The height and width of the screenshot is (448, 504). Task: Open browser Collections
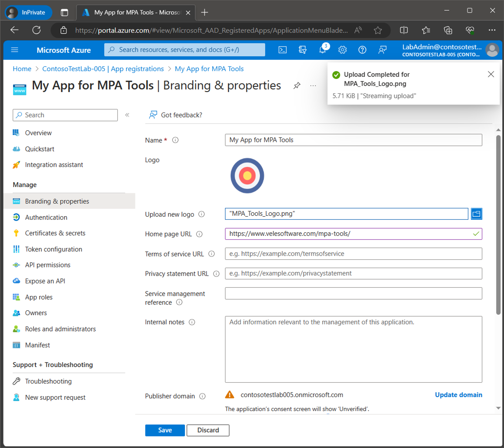pos(448,30)
